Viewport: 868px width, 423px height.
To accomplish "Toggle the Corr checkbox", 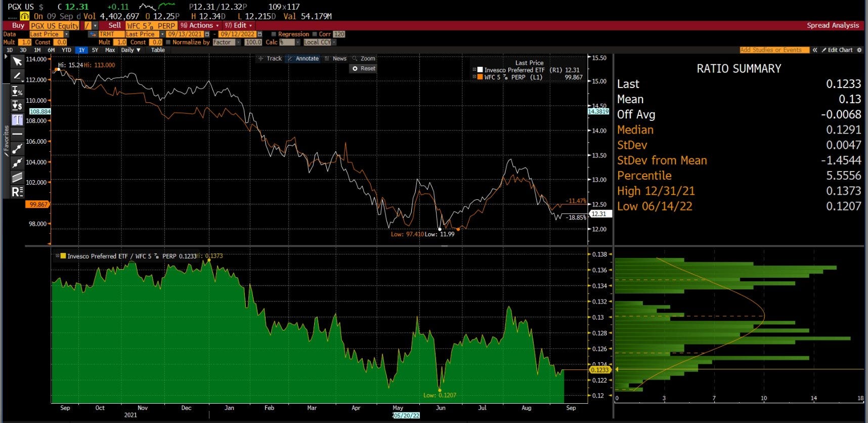I will 315,34.
